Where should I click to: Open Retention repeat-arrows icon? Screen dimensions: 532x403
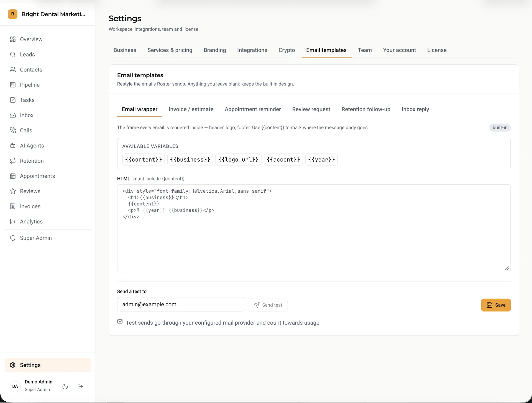click(13, 161)
